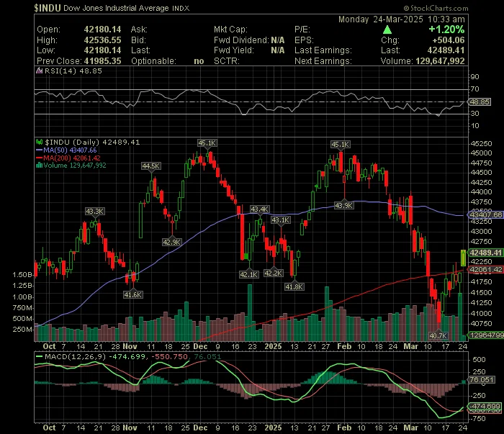The width and height of the screenshot is (504, 434).
Task: Click the -474.699 MACD axis tag
Action: pos(485,407)
